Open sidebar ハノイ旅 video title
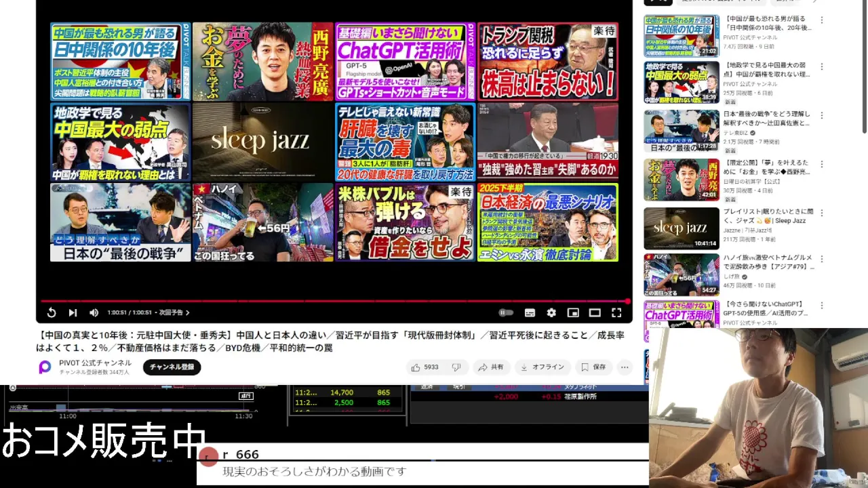This screenshot has height=488, width=868. click(x=767, y=262)
